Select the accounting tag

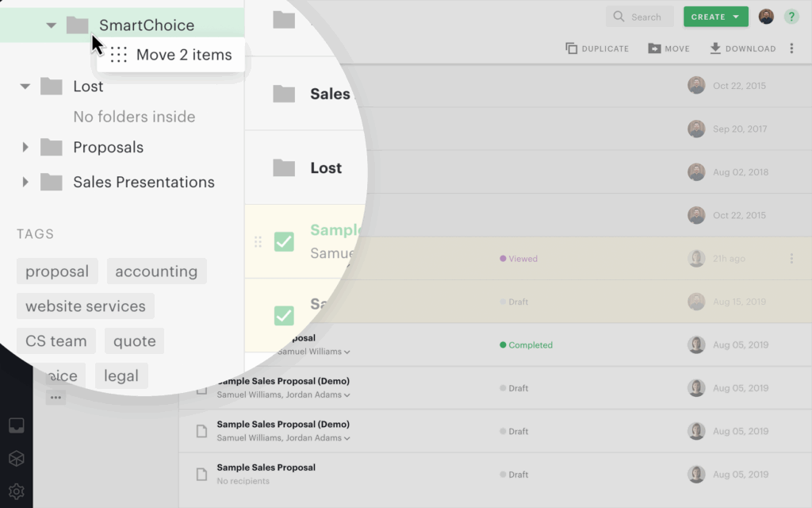156,271
